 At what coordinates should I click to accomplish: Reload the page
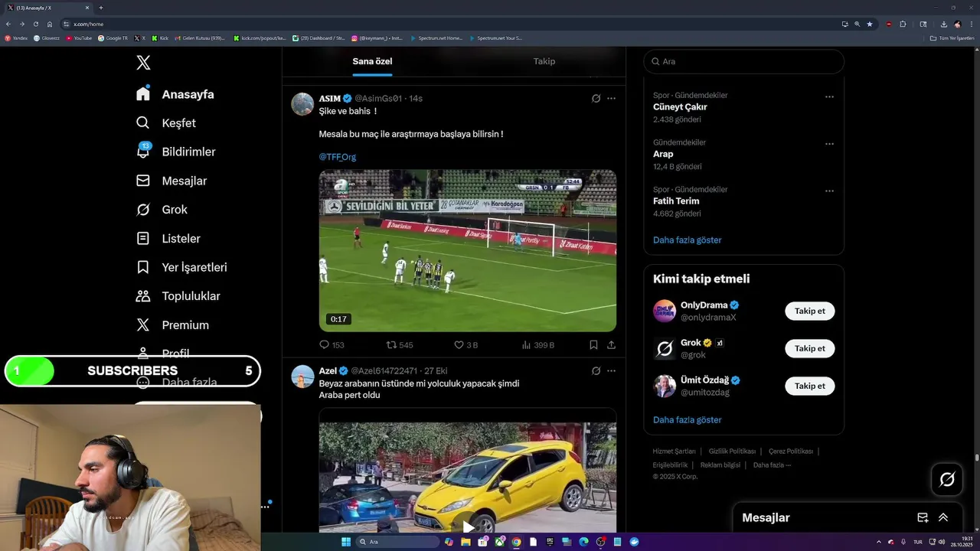pyautogui.click(x=35, y=24)
